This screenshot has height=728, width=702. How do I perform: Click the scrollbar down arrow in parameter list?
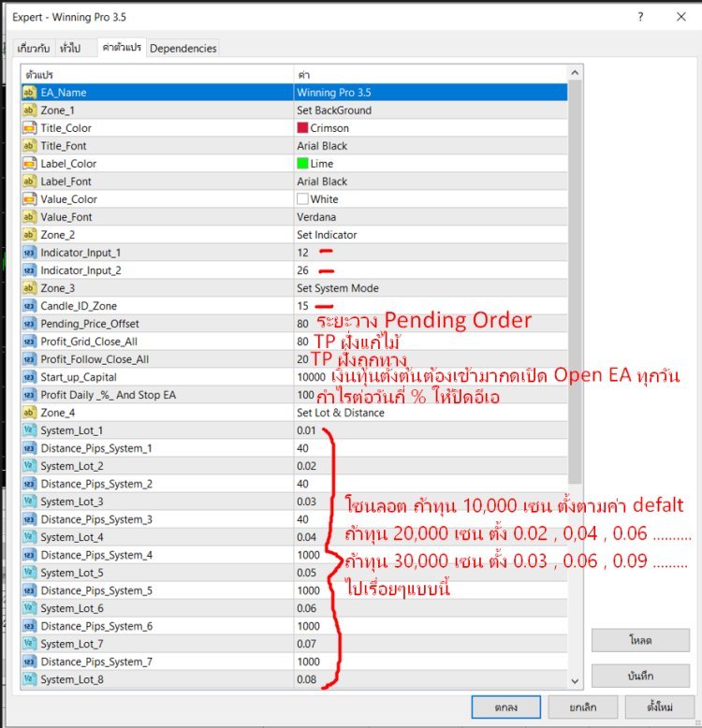pos(575,681)
